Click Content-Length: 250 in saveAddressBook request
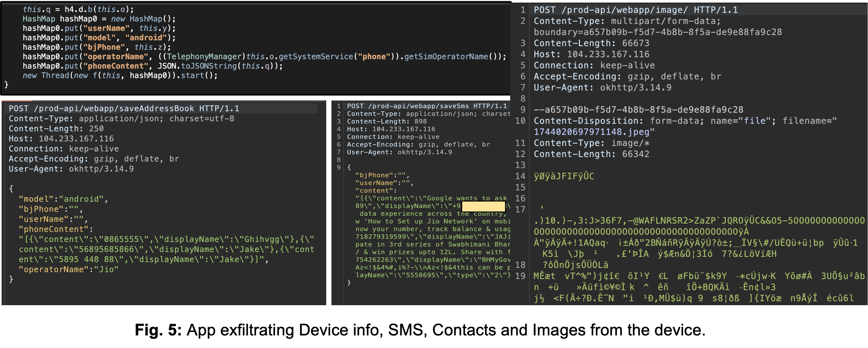 coord(56,129)
